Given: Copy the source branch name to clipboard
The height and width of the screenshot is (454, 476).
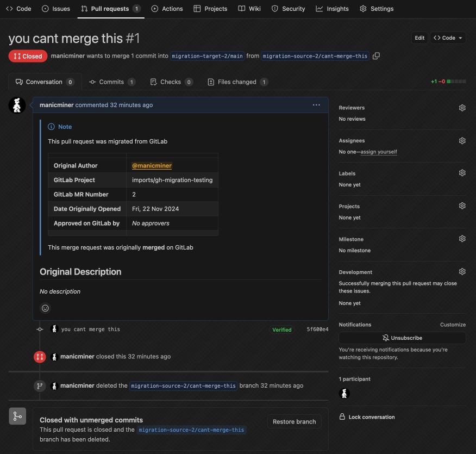Looking at the screenshot, I should pos(375,55).
